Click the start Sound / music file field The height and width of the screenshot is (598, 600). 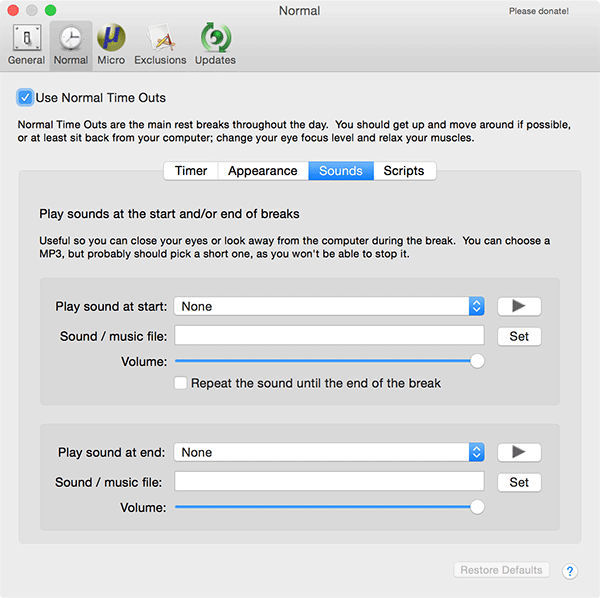pos(329,336)
